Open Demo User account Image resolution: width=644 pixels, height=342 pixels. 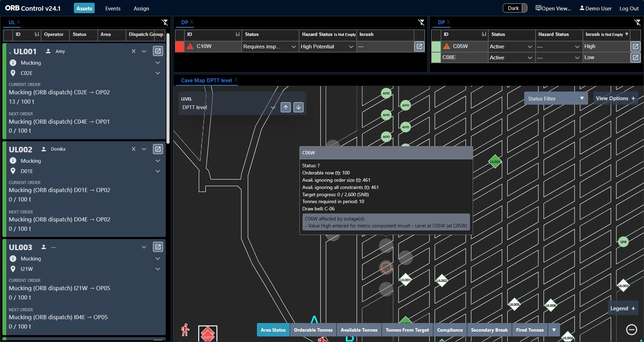[x=595, y=8]
